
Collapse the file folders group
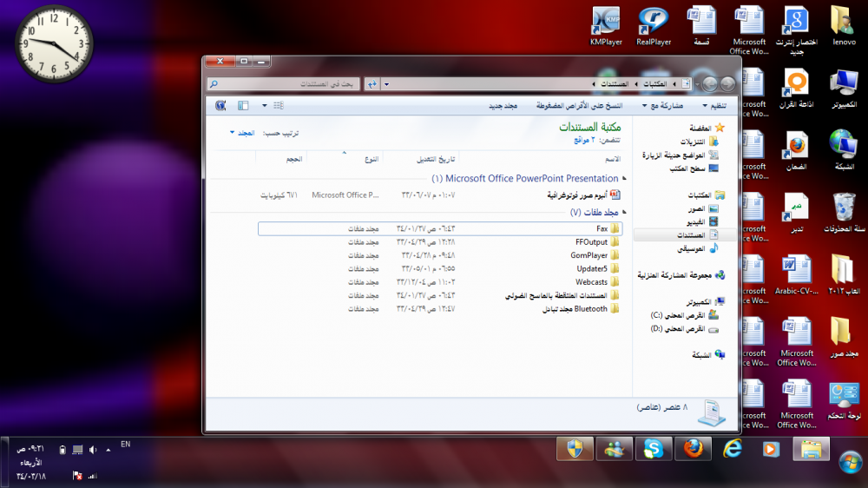[x=624, y=212]
